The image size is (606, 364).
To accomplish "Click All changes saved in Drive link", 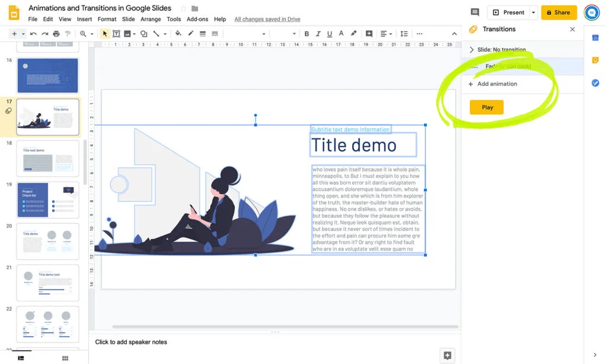I will pos(267,19).
